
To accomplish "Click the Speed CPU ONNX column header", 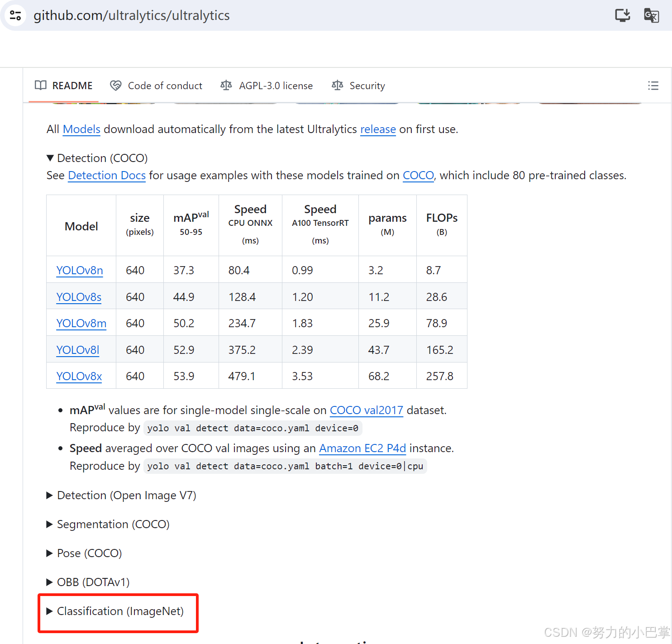I will pos(250,224).
